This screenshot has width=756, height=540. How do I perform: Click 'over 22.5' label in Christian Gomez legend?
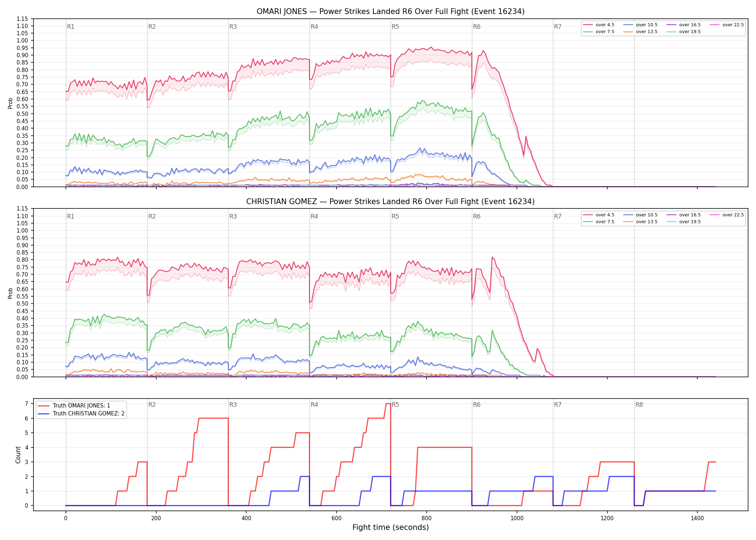733,215
